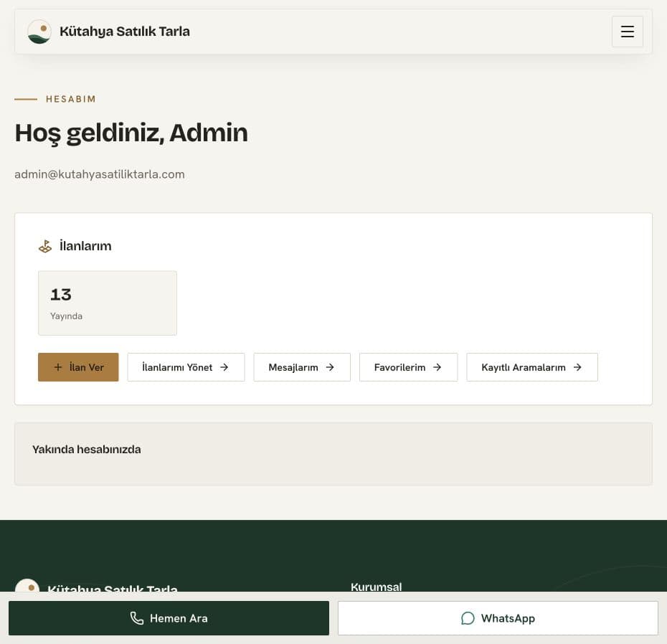This screenshot has width=667, height=644.
Task: Click the Hoş geldiniz, Admin heading
Action: click(x=131, y=133)
